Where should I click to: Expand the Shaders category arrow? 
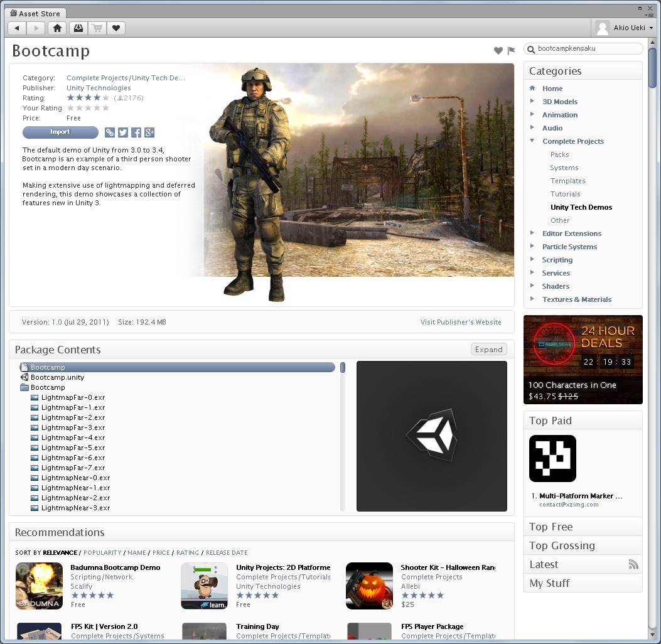532,286
